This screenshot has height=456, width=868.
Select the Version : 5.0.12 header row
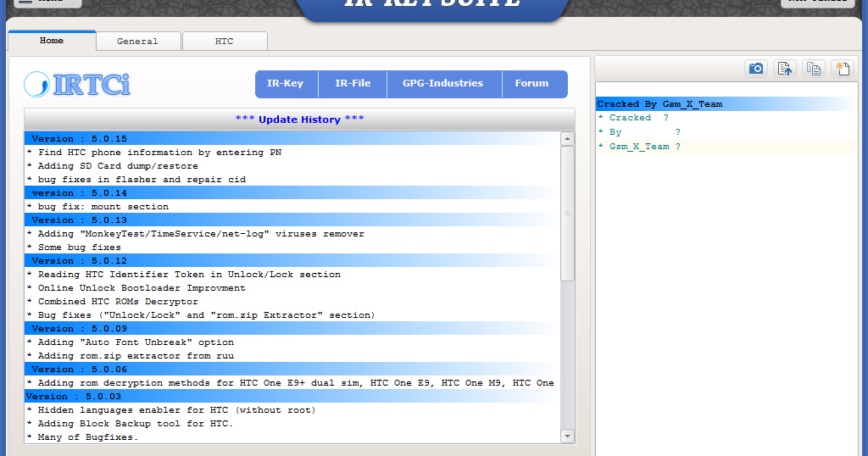tap(292, 261)
